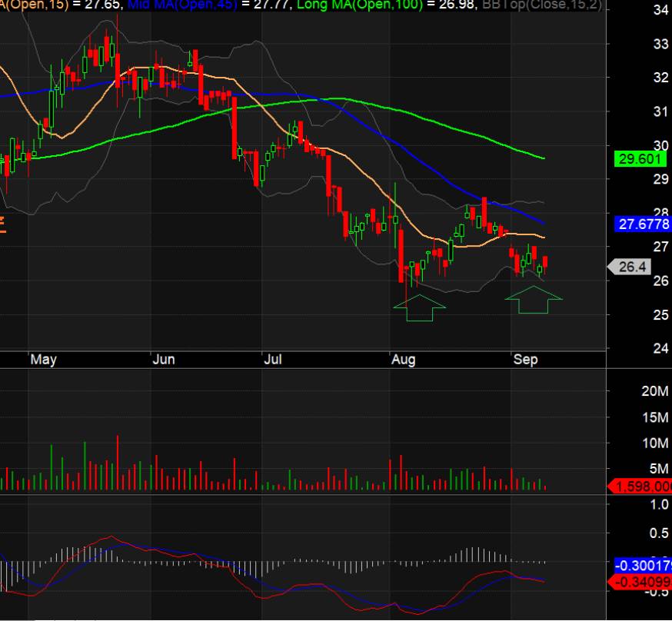Select the Mid MA(Open,45) legend label
Image resolution: width=672 pixels, height=621 pixels.
[x=182, y=5]
